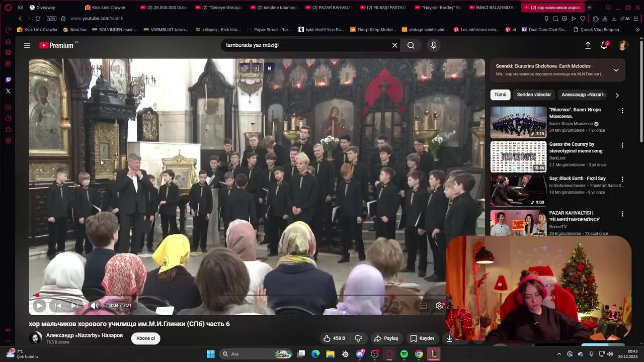Image resolution: width=644 pixels, height=362 pixels.
Task: Open the account avatar menu
Action: click(x=622, y=45)
